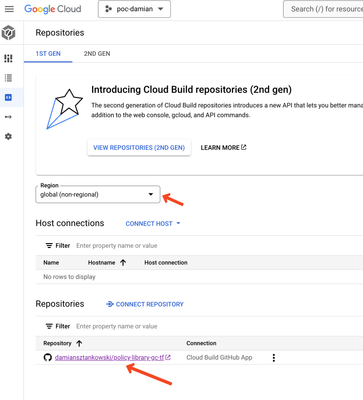Open the three-dot menu for policy-library-gc-tf
The width and height of the screenshot is (363, 400).
[x=274, y=358]
